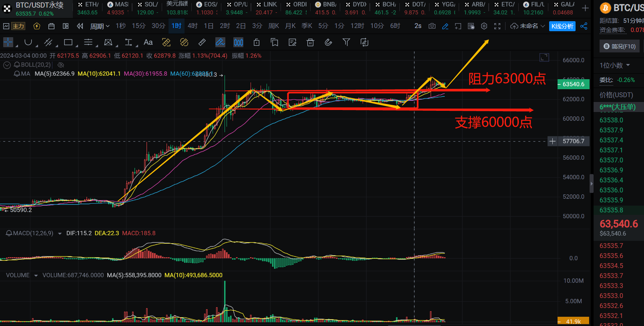Open the hexagon chart settings icon
This screenshot has width=644, height=326.
point(484,26)
